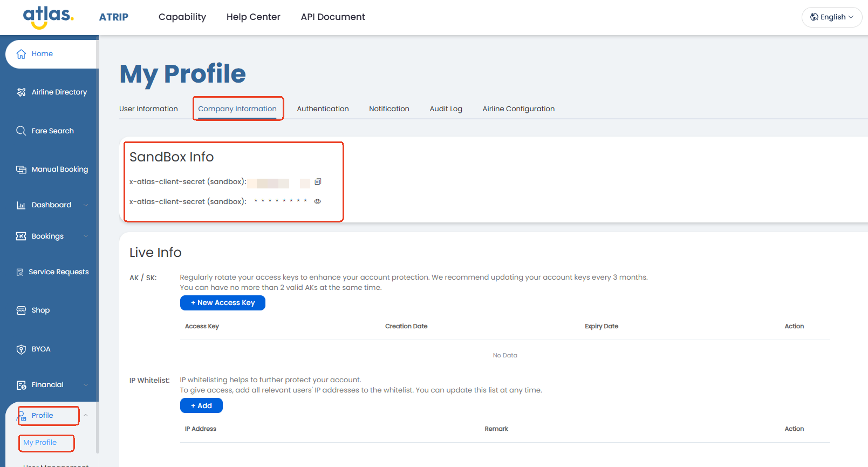Open the Audit Log tab
The image size is (868, 467).
[x=446, y=109]
